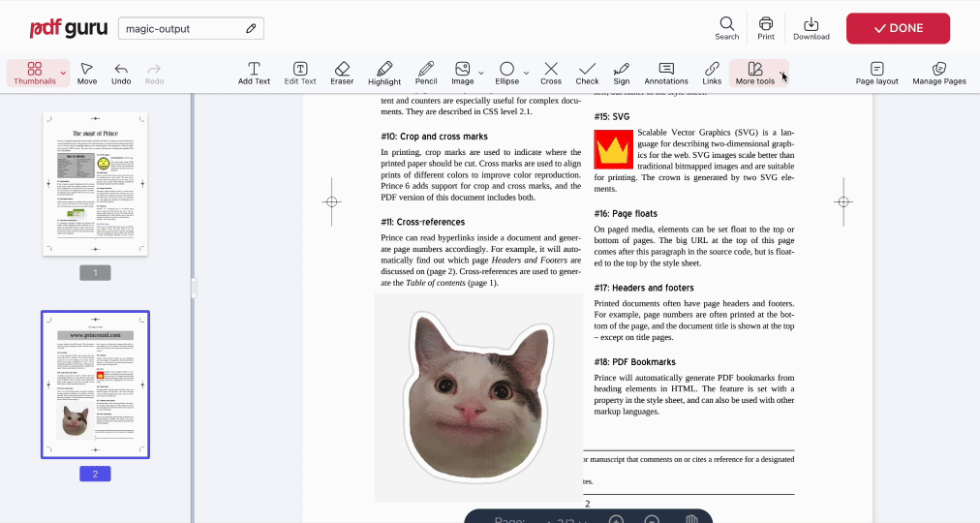Download the PDF file
Image resolution: width=980 pixels, height=523 pixels.
[812, 28]
